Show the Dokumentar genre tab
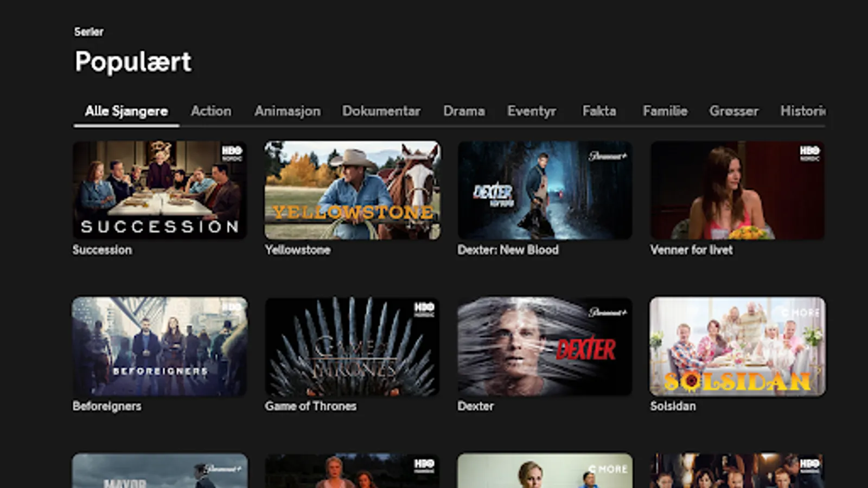Viewport: 868px width, 488px height. [381, 111]
